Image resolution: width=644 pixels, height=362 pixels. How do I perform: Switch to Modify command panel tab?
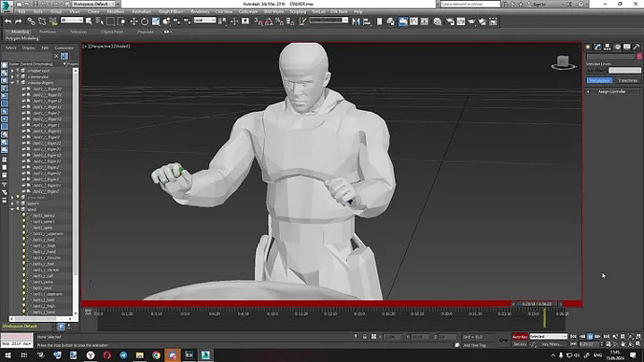tap(597, 48)
